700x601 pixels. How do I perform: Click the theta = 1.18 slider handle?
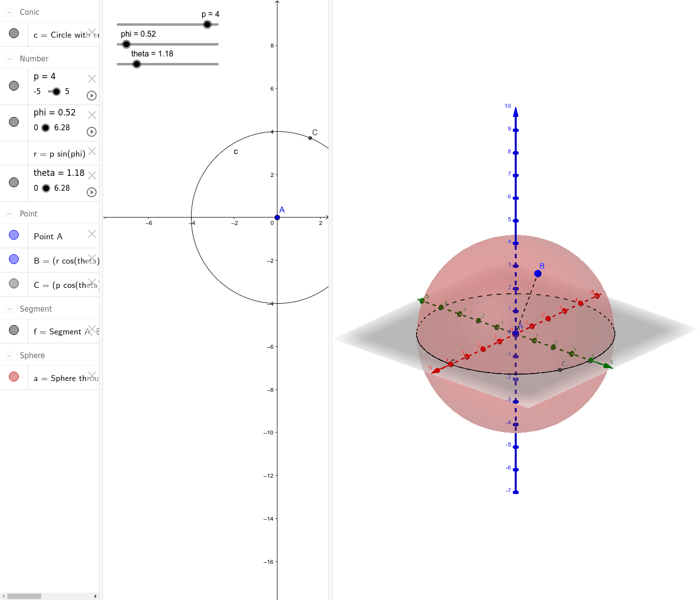(136, 63)
